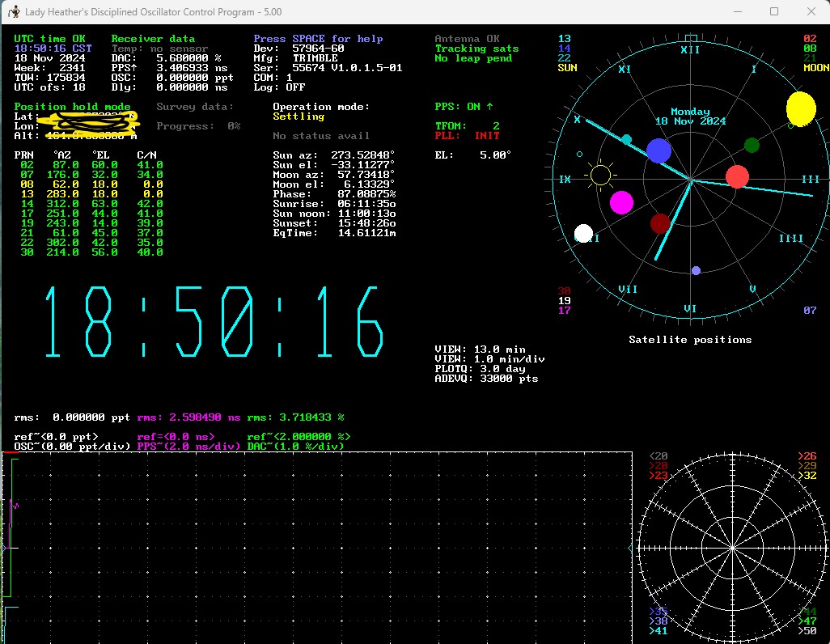Maximize the Lady Heather window
830x644 pixels.
click(x=774, y=11)
